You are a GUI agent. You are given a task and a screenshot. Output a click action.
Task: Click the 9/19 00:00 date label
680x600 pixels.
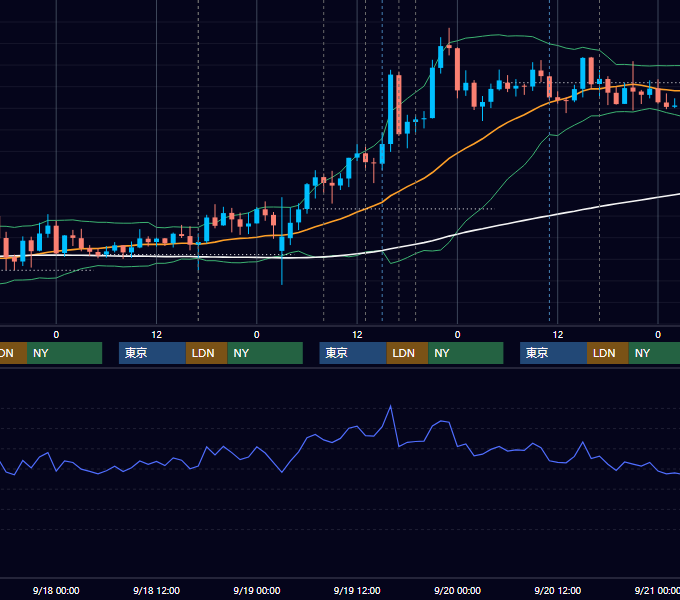(257, 590)
